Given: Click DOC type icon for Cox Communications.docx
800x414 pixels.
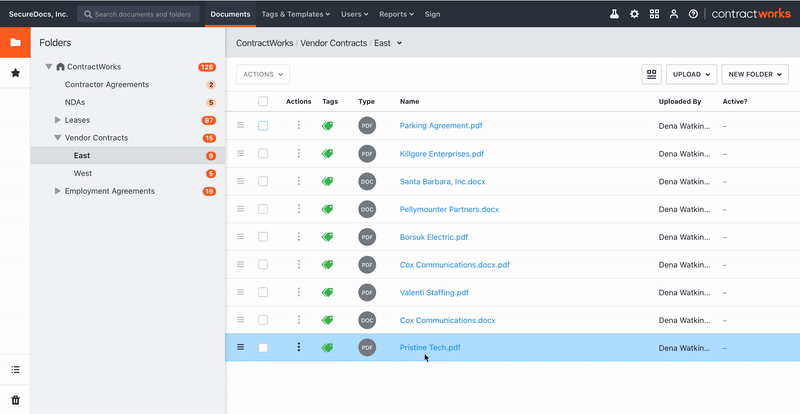Looking at the screenshot, I should tap(367, 320).
